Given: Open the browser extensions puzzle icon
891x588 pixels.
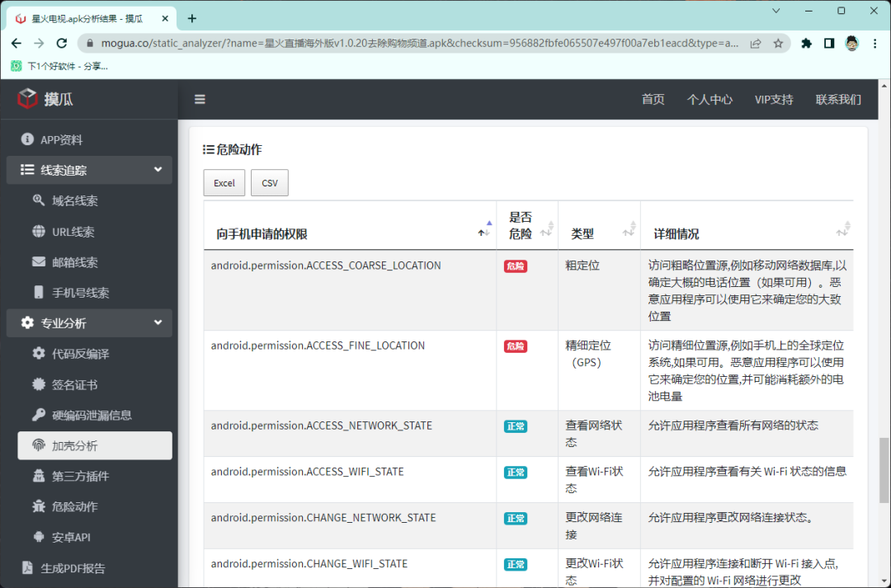Looking at the screenshot, I should [806, 43].
